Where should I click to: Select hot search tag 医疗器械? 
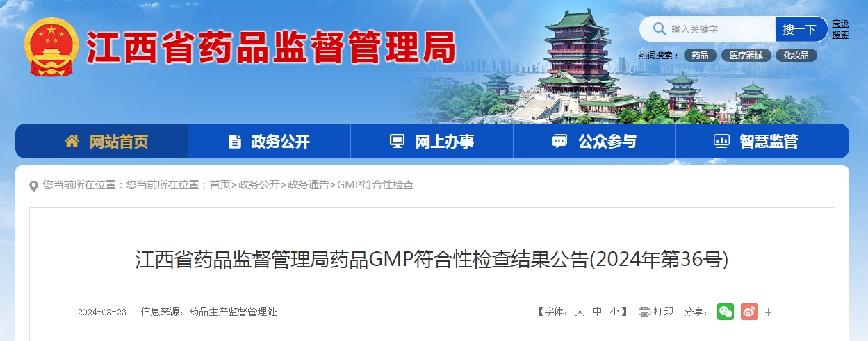pos(746,56)
